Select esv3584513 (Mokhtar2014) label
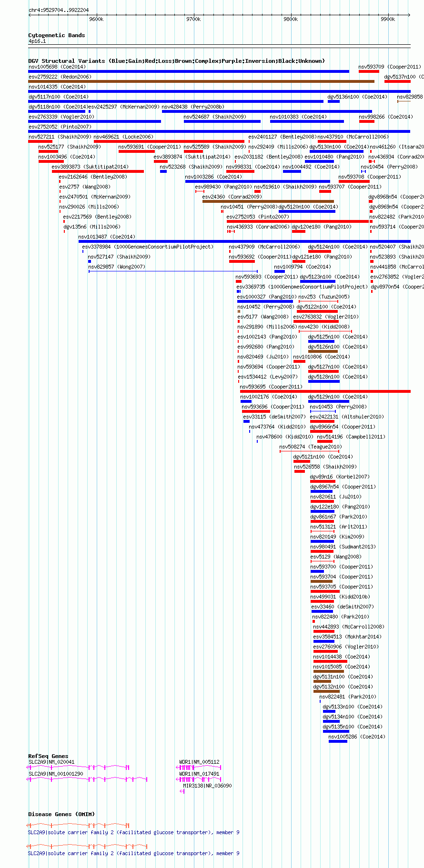This screenshot has height=868, width=424. (x=347, y=637)
